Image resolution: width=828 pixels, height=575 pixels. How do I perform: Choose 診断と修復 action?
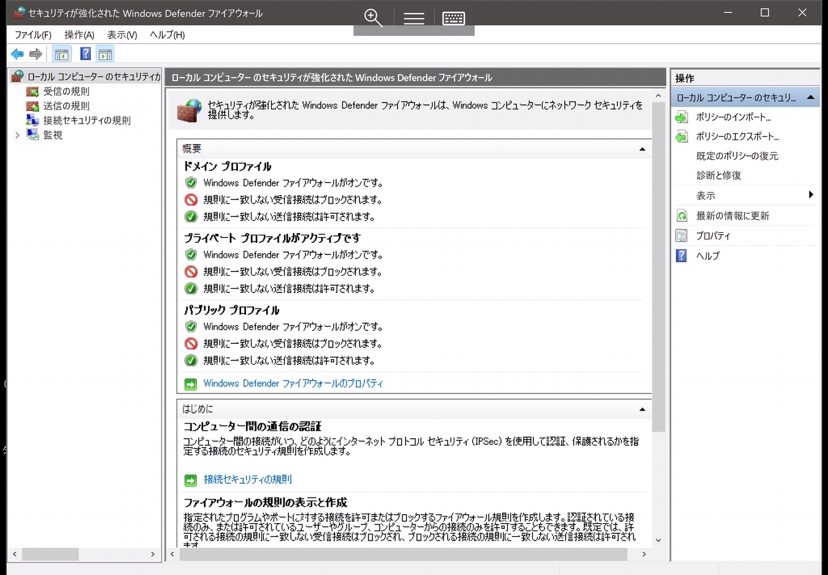pos(719,176)
